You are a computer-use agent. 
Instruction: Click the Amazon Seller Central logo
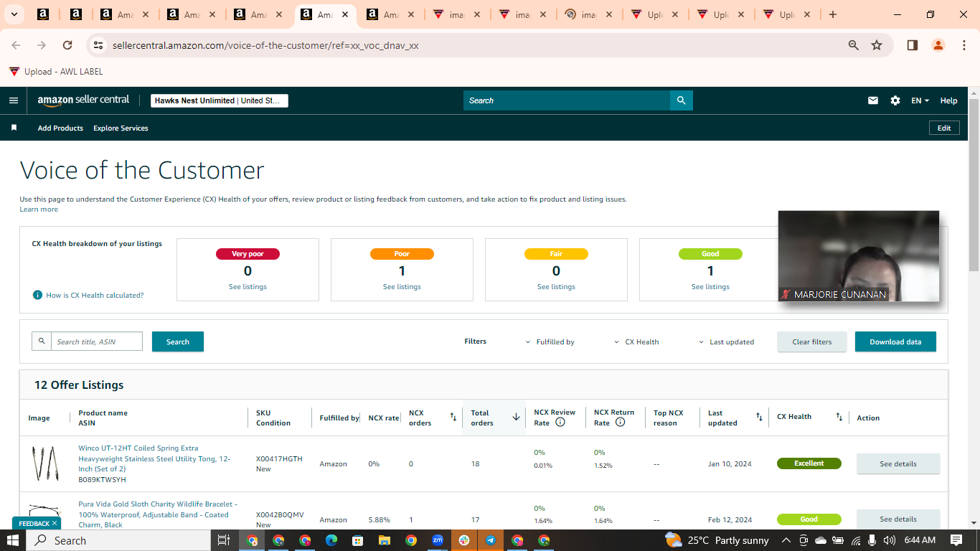[84, 100]
